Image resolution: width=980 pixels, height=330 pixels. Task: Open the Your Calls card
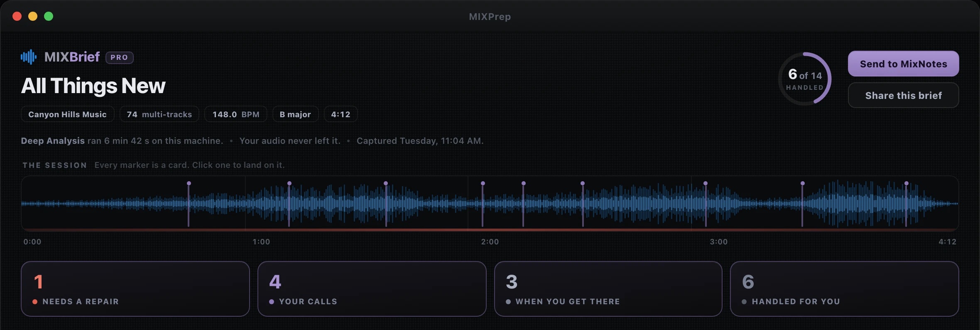tap(372, 289)
